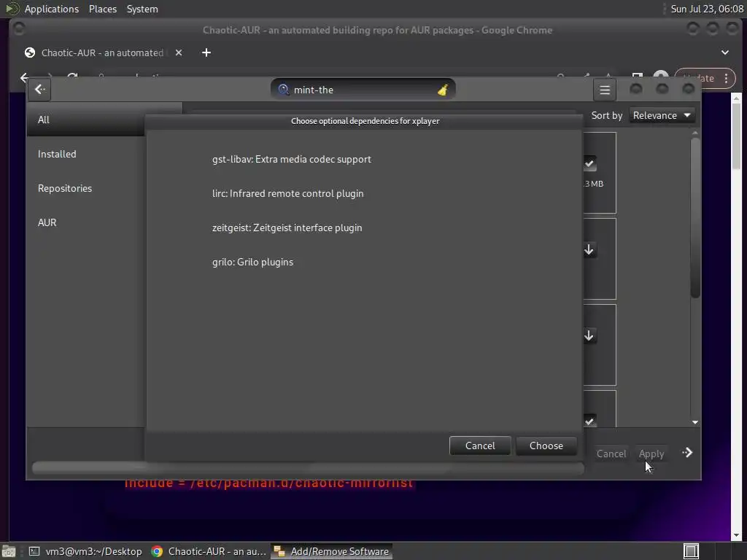Open the Places menu in top panel
This screenshot has height=560, width=747.
click(x=102, y=9)
